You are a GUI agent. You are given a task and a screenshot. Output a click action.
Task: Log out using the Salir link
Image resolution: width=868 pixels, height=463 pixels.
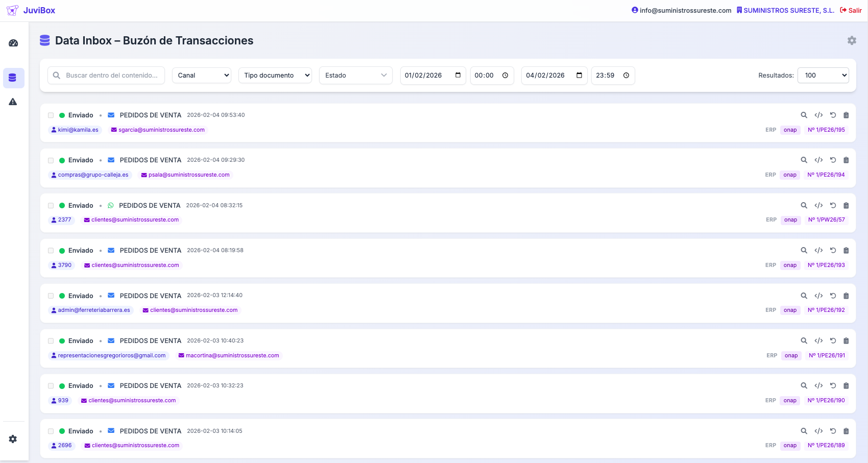tap(854, 10)
